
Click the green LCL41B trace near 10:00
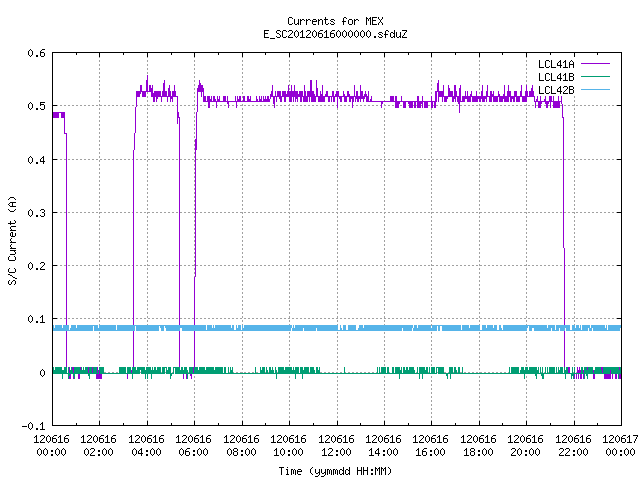(289, 371)
